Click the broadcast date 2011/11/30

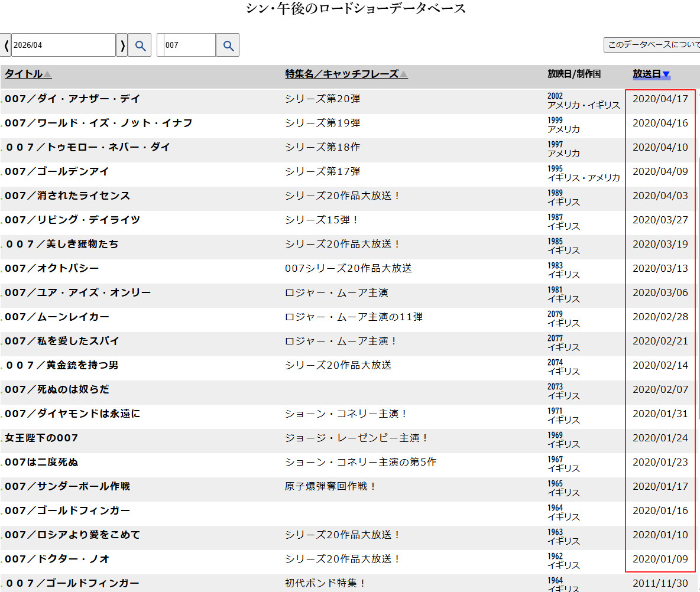(x=660, y=583)
